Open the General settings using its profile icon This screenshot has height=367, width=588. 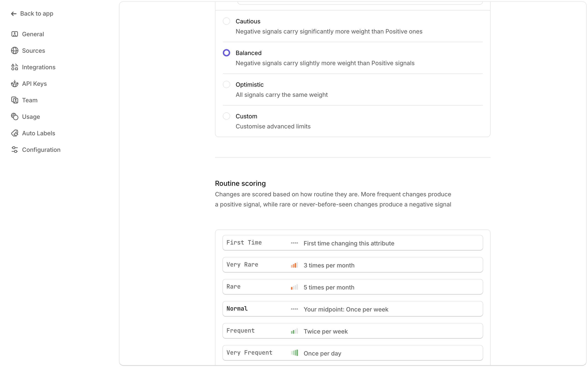tap(14, 34)
